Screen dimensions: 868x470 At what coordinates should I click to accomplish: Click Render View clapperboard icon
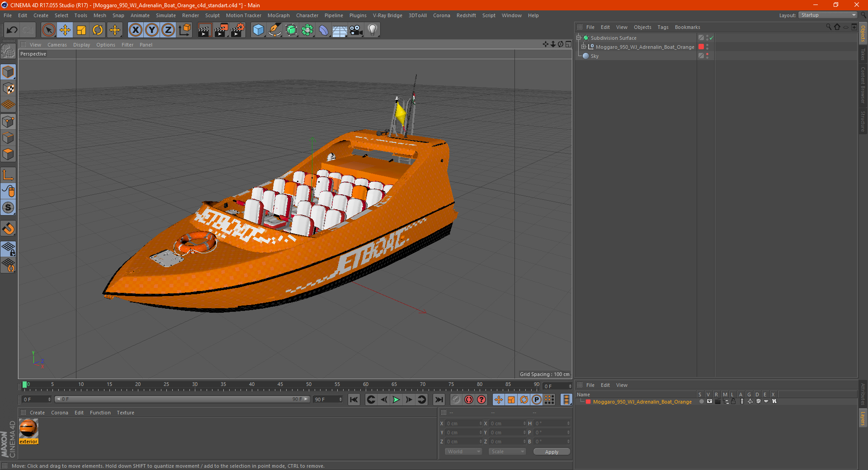[204, 30]
